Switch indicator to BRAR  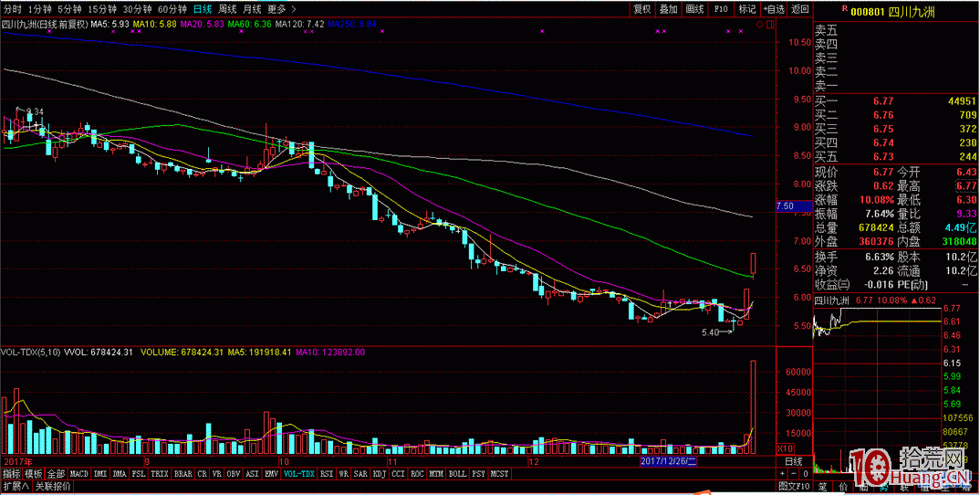182,474
